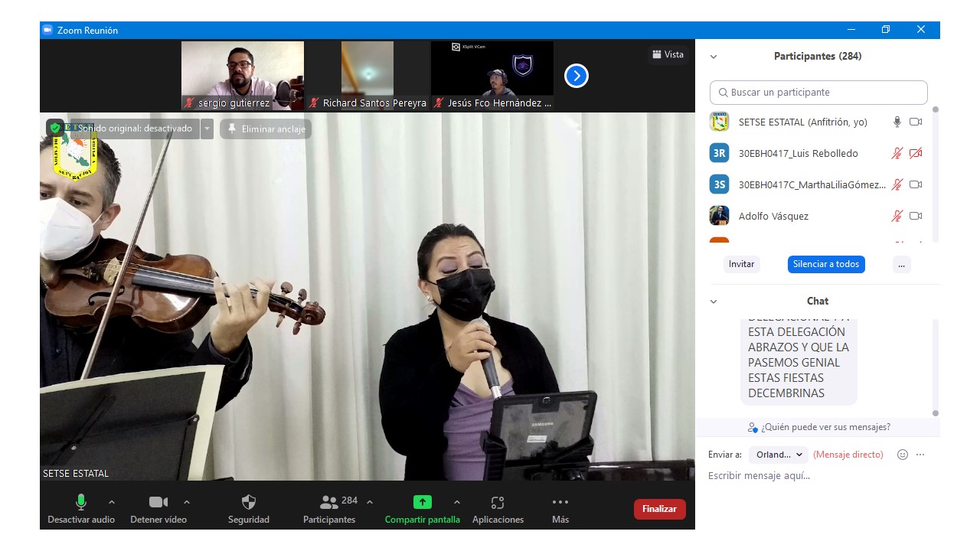Screen dimensions: 980x551
Task: Toggle SETSE ESTATAL camera icon
Action: pos(916,122)
